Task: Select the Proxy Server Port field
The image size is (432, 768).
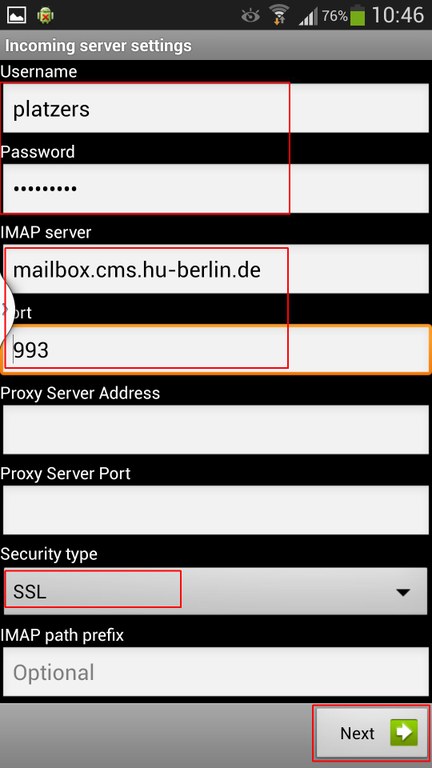Action: coord(216,510)
